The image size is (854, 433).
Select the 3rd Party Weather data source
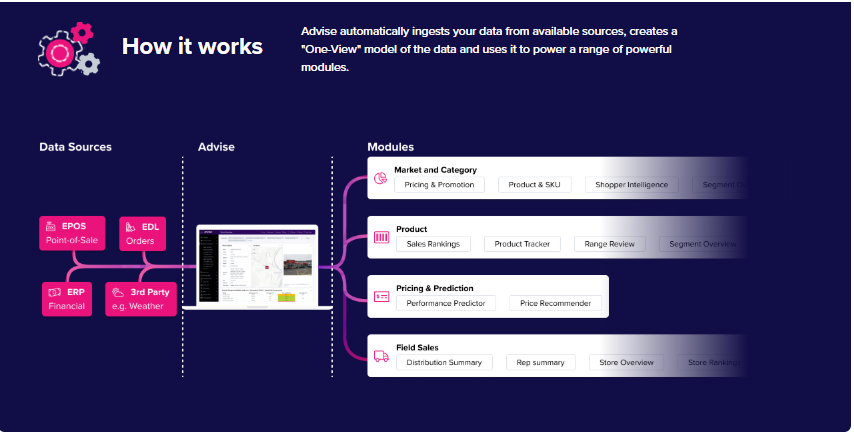pyautogui.click(x=141, y=299)
